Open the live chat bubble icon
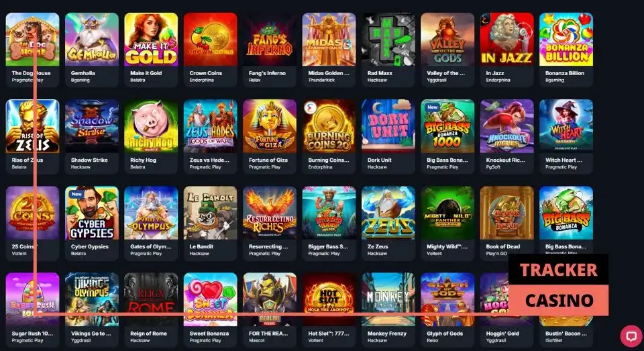The image size is (644, 351). point(631,336)
